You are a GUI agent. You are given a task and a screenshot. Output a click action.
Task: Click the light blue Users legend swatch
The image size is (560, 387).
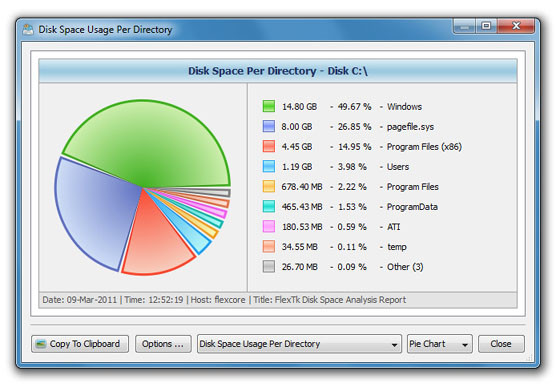point(269,166)
